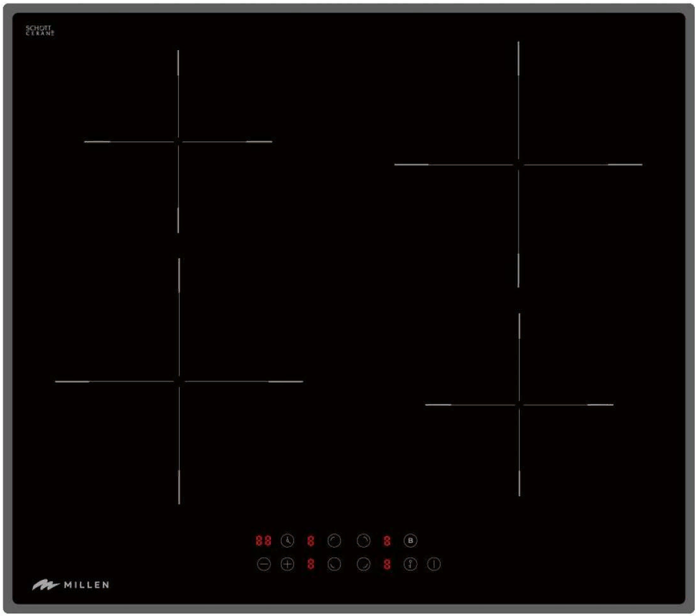Tap the timer clock icon
The width and height of the screenshot is (696, 616).
point(287,540)
